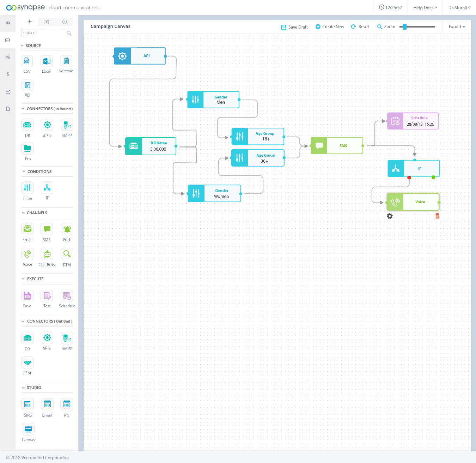Image resolution: width=476 pixels, height=463 pixels.
Task: Click the Push notification channel icon
Action: (67, 229)
